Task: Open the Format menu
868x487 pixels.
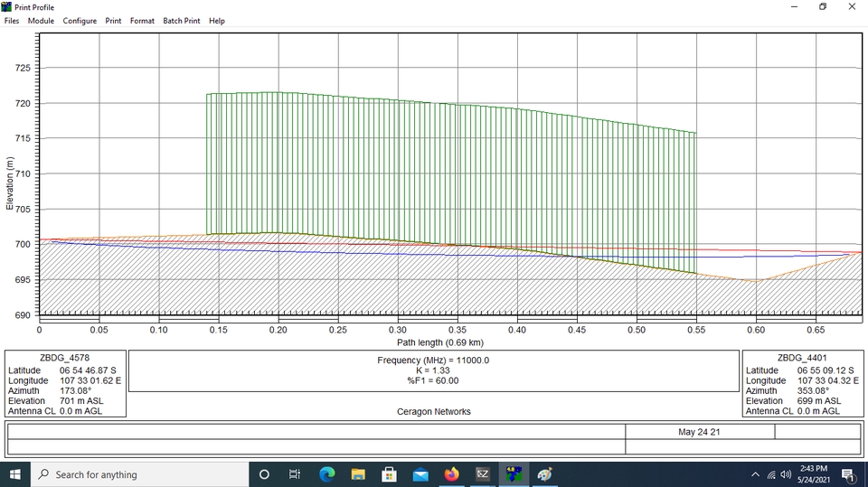Action: 142,21
